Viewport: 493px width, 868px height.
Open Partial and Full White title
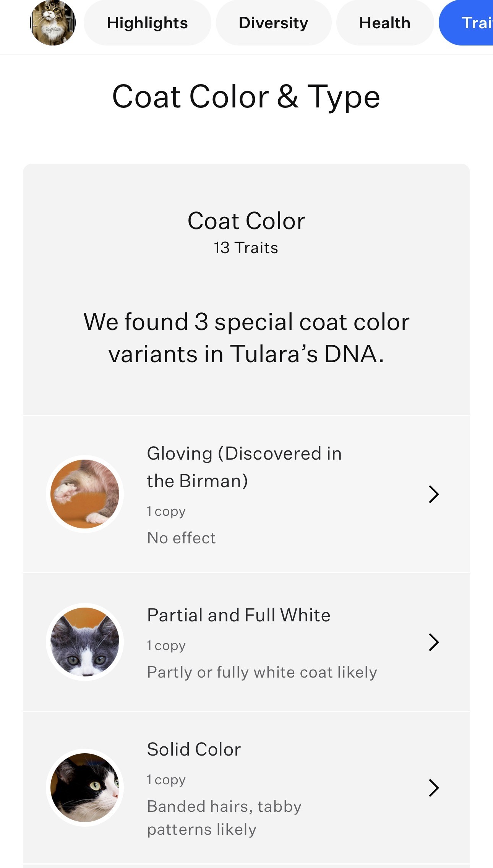point(239,615)
